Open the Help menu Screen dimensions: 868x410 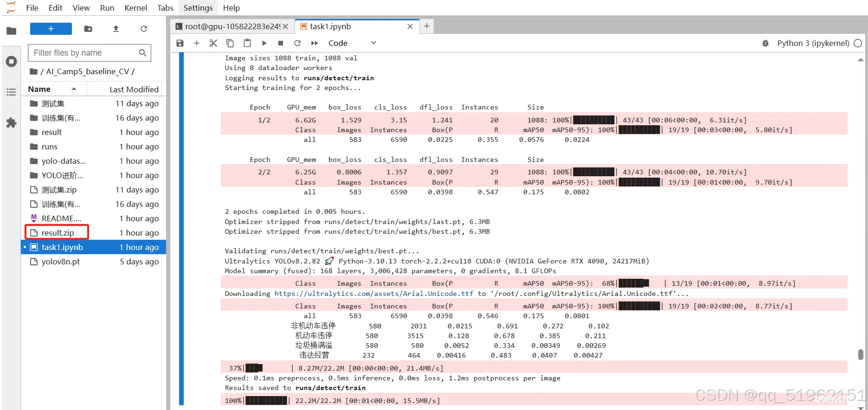[231, 8]
